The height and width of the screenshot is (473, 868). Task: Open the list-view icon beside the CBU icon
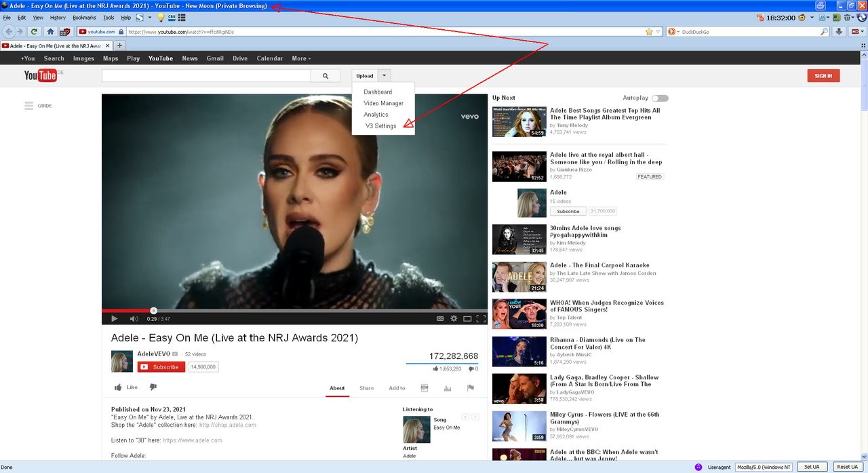point(182,18)
